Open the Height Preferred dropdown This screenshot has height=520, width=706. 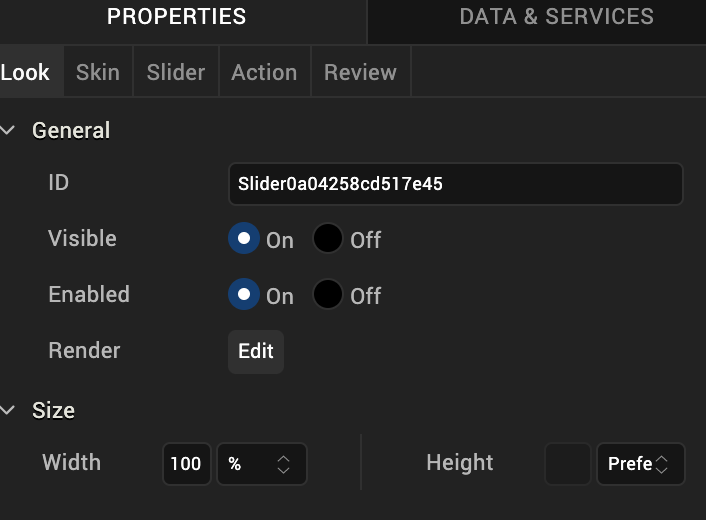click(640, 464)
